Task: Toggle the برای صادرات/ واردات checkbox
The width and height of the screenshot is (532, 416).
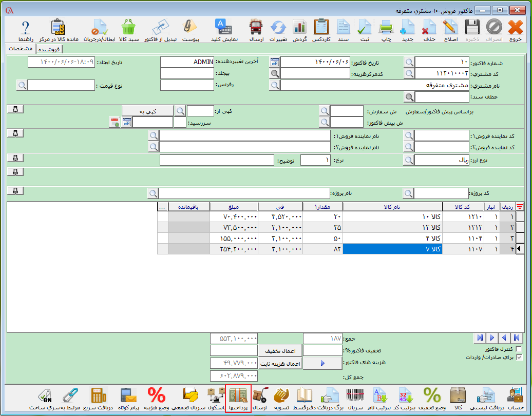Action: (x=518, y=358)
